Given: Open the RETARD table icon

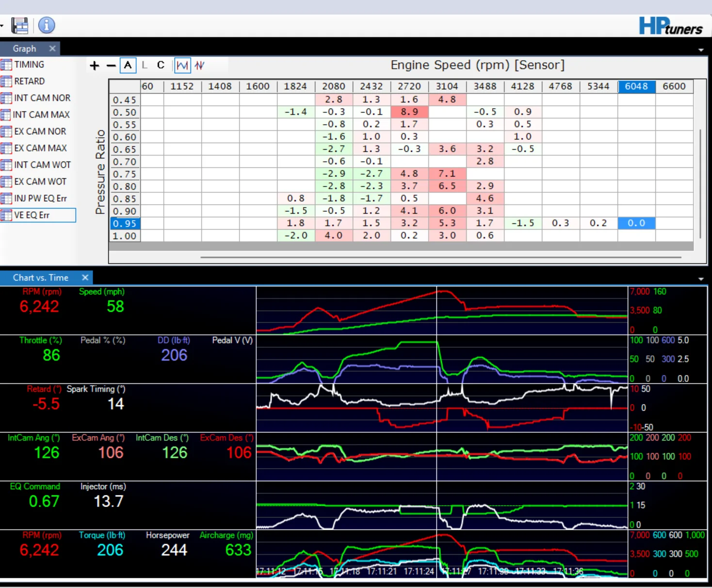Looking at the screenshot, I should (x=6, y=81).
